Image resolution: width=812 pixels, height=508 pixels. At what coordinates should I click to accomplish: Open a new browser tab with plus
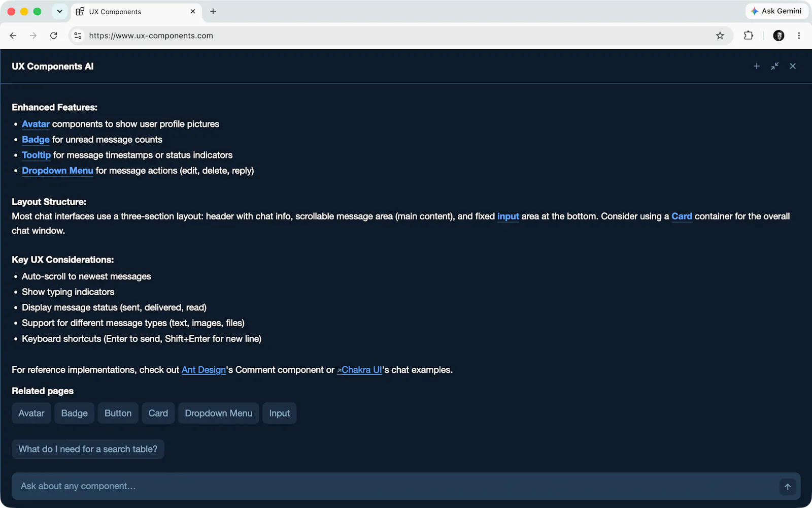click(213, 11)
